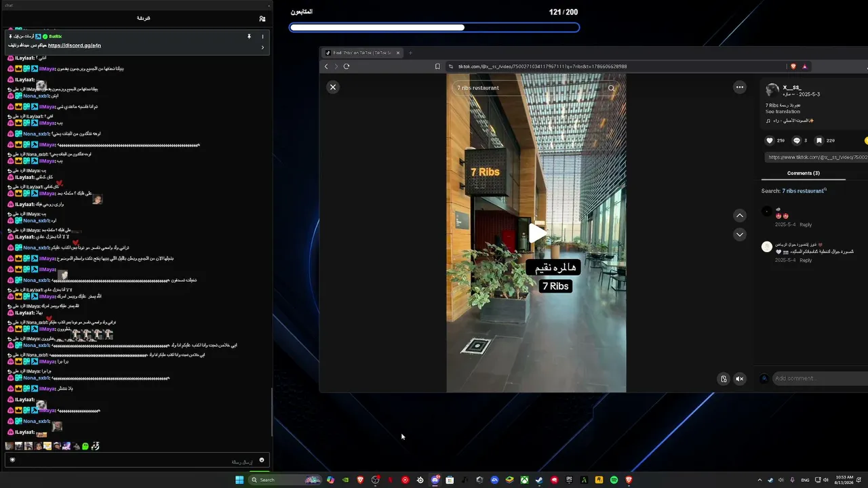The image size is (868, 488).
Task: Click the chat message input field
Action: tap(136, 461)
